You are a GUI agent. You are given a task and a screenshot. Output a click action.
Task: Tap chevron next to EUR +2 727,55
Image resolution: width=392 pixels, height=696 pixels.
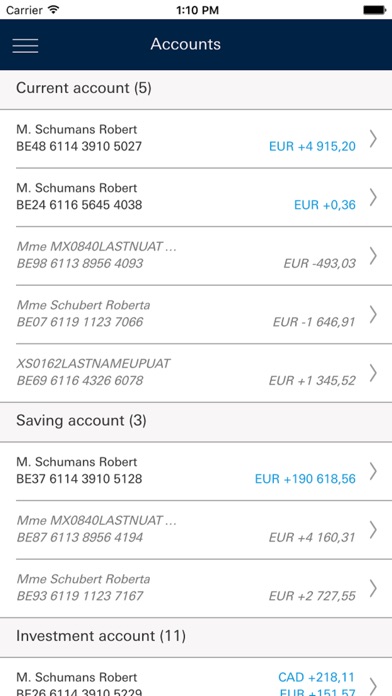[373, 588]
